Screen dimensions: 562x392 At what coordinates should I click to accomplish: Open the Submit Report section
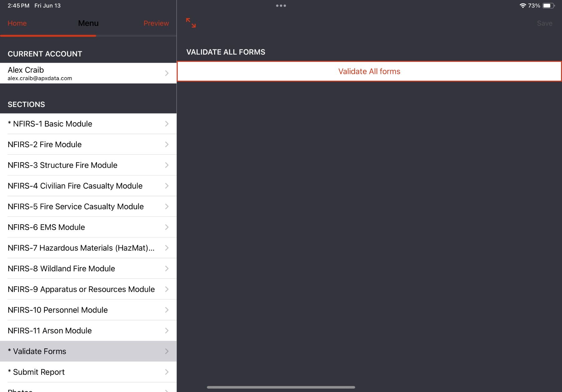88,372
